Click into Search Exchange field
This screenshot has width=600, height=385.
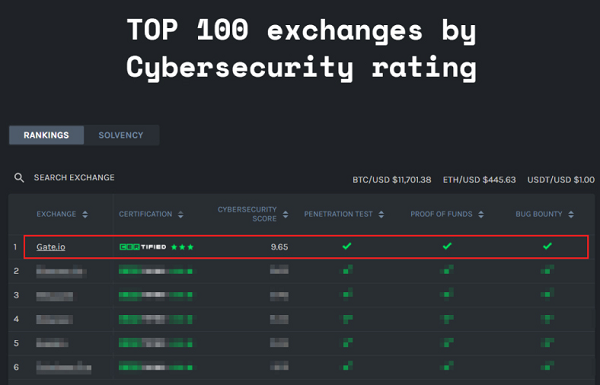pyautogui.click(x=74, y=178)
